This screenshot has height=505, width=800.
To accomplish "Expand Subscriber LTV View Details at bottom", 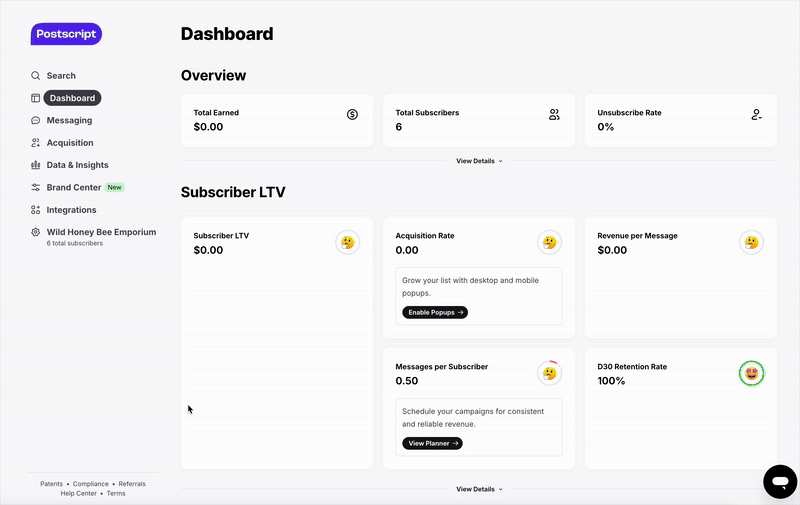I will pyautogui.click(x=479, y=489).
